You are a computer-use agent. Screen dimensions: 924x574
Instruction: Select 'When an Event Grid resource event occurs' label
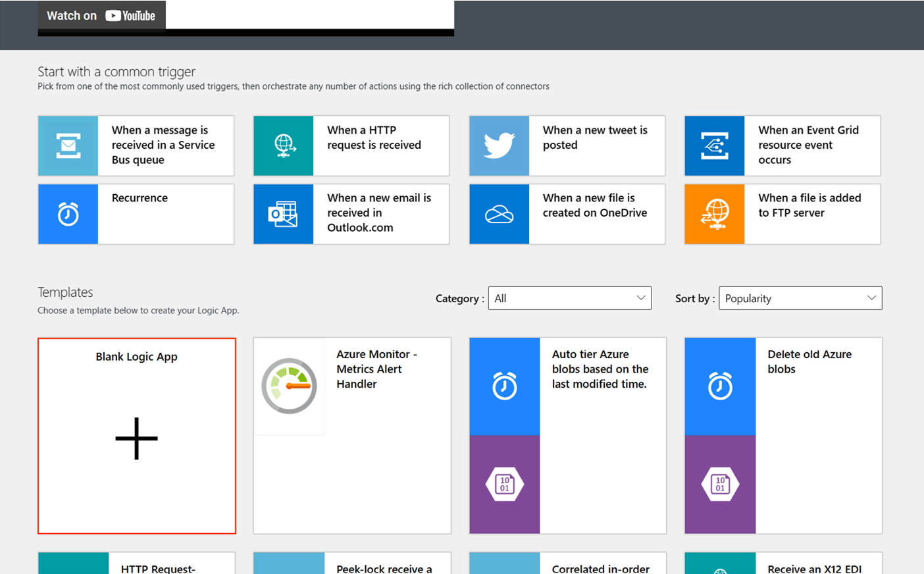808,145
